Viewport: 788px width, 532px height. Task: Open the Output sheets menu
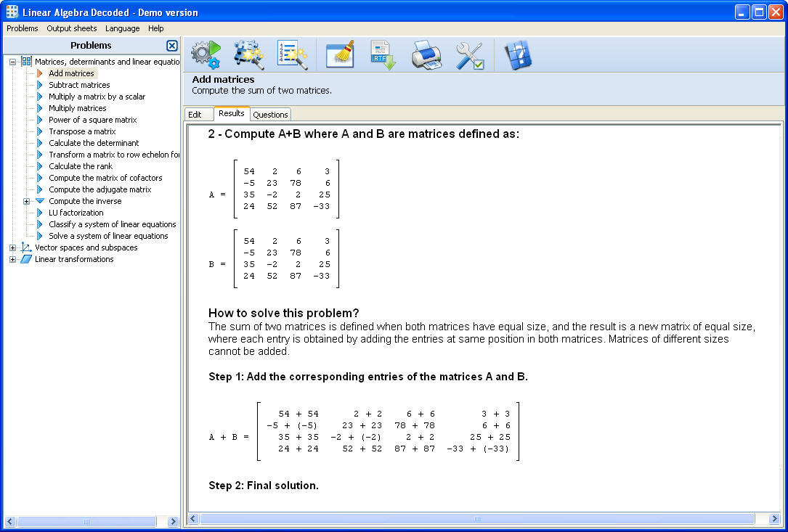pos(72,28)
